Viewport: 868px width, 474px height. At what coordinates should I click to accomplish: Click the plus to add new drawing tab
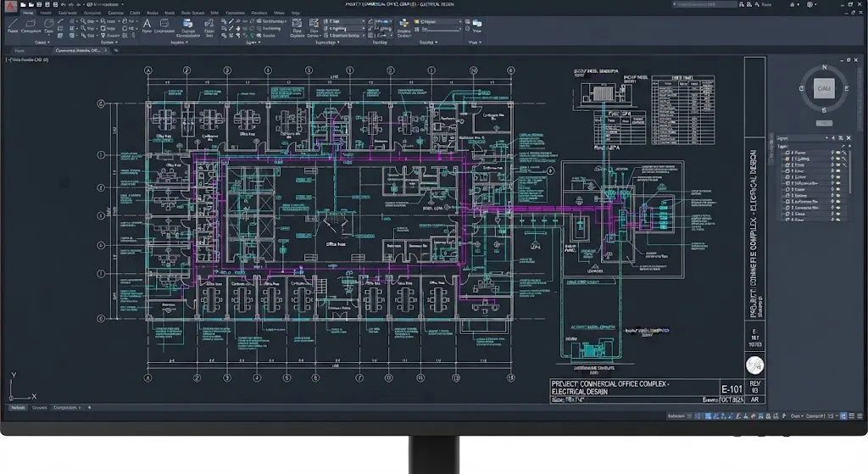coord(115,50)
